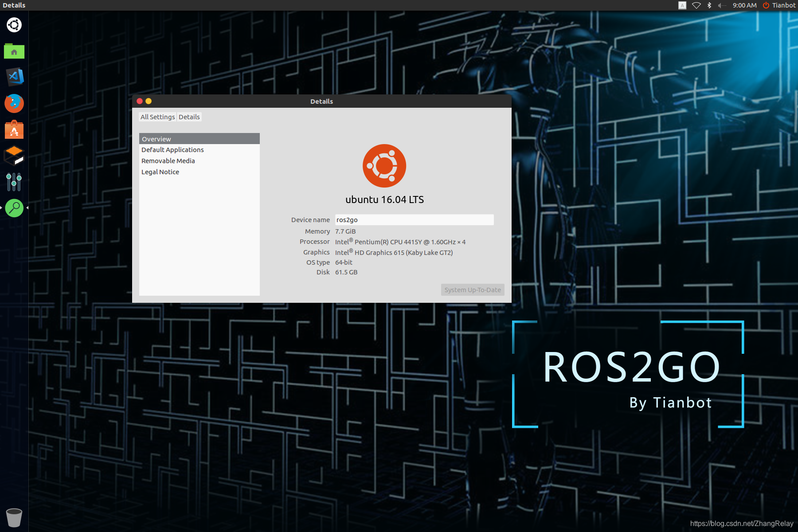
Task: Launch Visual Studio Code from dock
Action: click(x=14, y=77)
